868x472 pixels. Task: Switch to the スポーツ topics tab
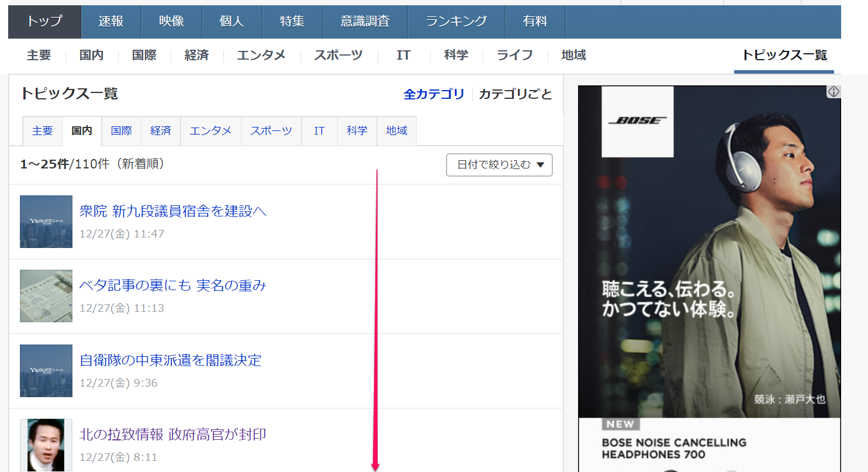coord(271,131)
